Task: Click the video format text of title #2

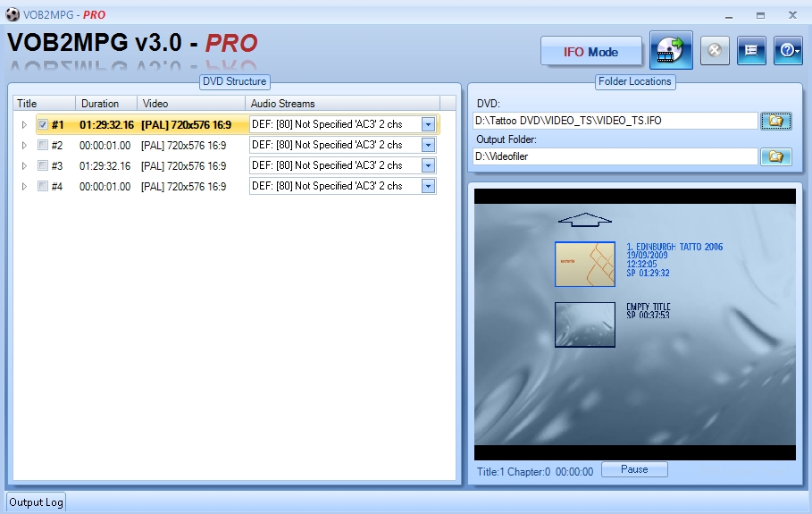Action: [x=184, y=145]
